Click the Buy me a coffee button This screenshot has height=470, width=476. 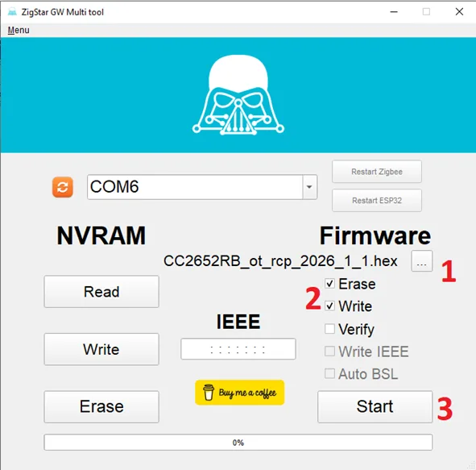[239, 393]
